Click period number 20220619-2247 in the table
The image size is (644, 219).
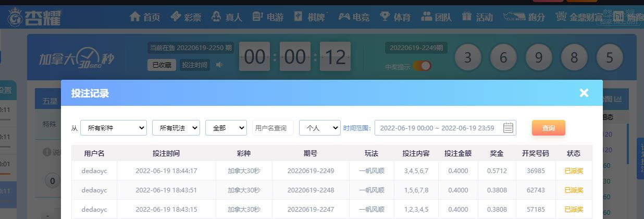pos(311,210)
